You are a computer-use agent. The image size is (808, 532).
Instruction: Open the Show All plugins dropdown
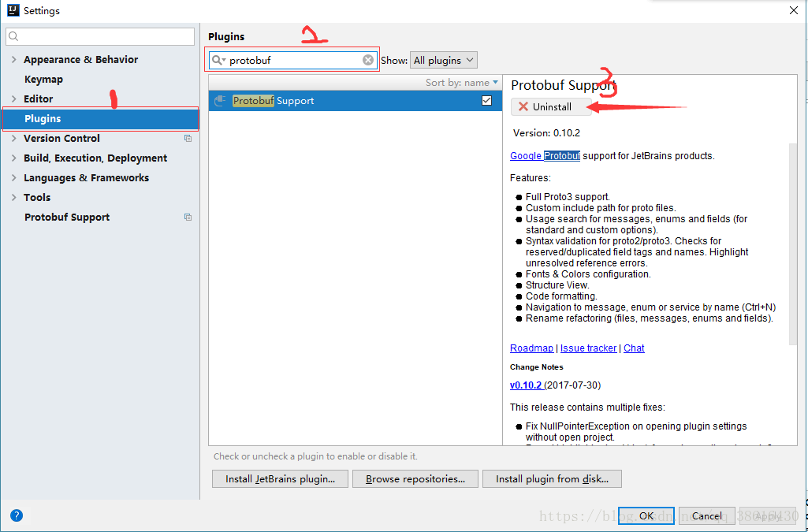coord(444,60)
